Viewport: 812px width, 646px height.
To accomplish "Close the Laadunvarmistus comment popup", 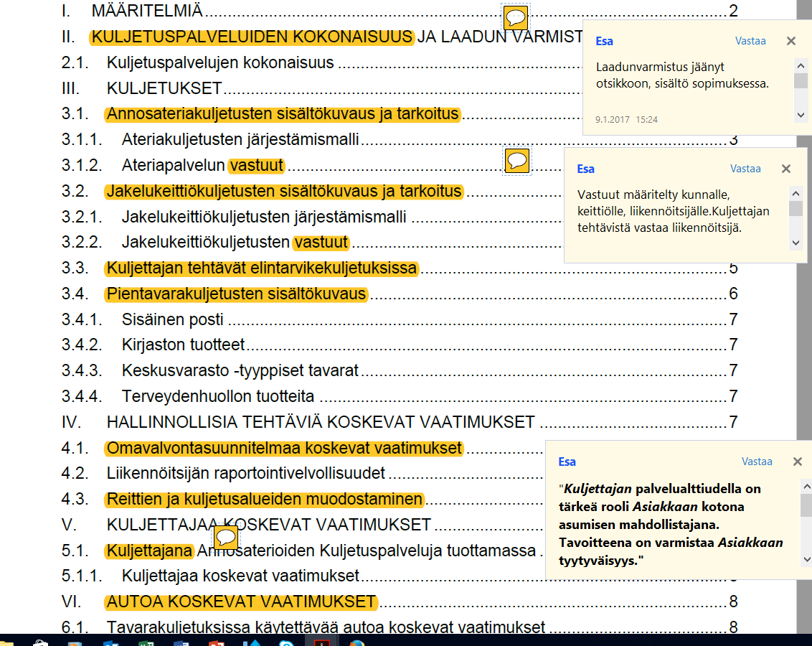I will pyautogui.click(x=790, y=41).
